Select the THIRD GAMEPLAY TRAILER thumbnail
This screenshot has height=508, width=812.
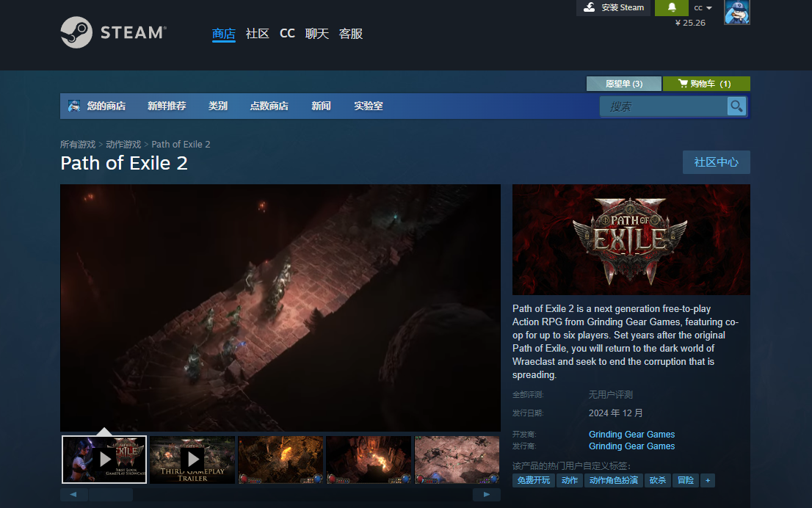coord(192,460)
